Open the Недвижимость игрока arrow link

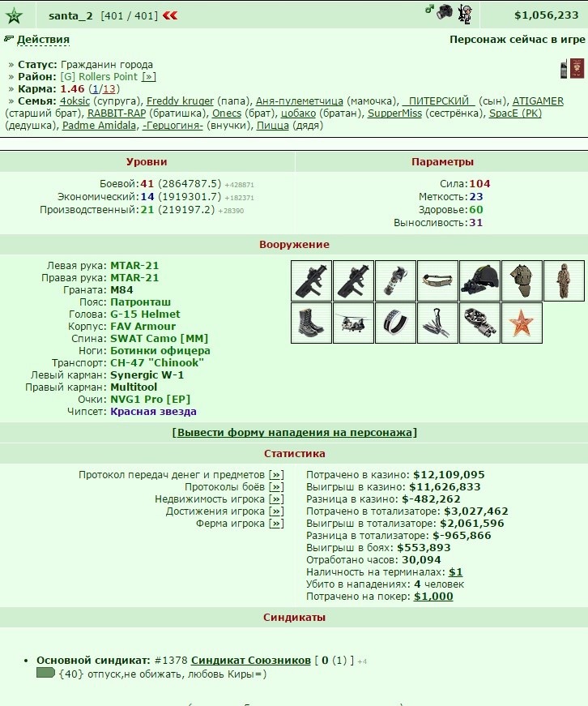coord(276,499)
